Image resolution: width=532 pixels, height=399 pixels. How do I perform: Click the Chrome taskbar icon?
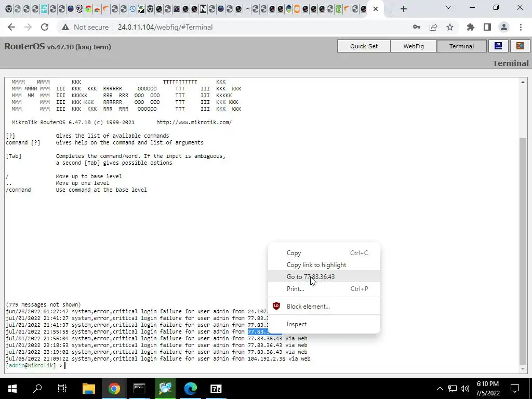pos(114,389)
